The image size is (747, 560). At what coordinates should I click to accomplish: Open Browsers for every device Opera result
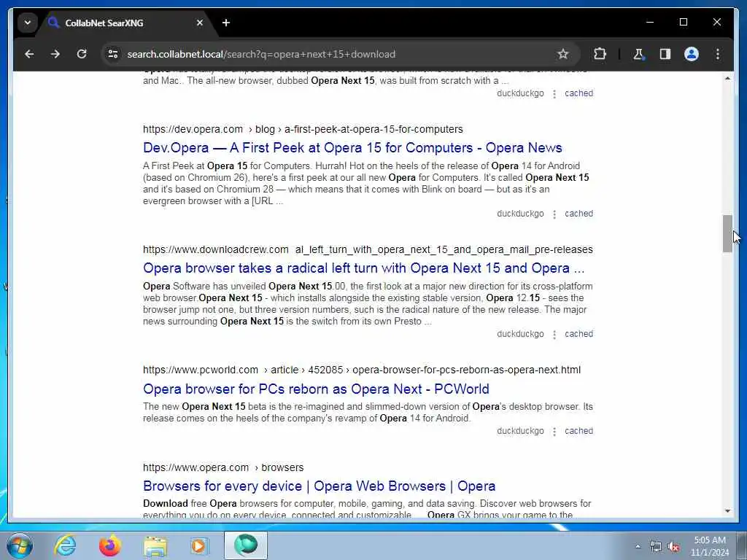[320, 486]
